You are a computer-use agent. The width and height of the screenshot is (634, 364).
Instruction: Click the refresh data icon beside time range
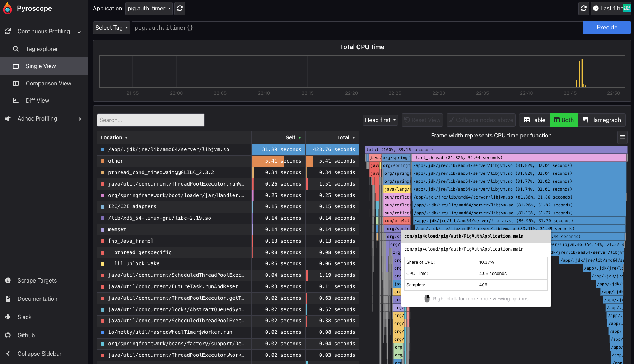[584, 8]
